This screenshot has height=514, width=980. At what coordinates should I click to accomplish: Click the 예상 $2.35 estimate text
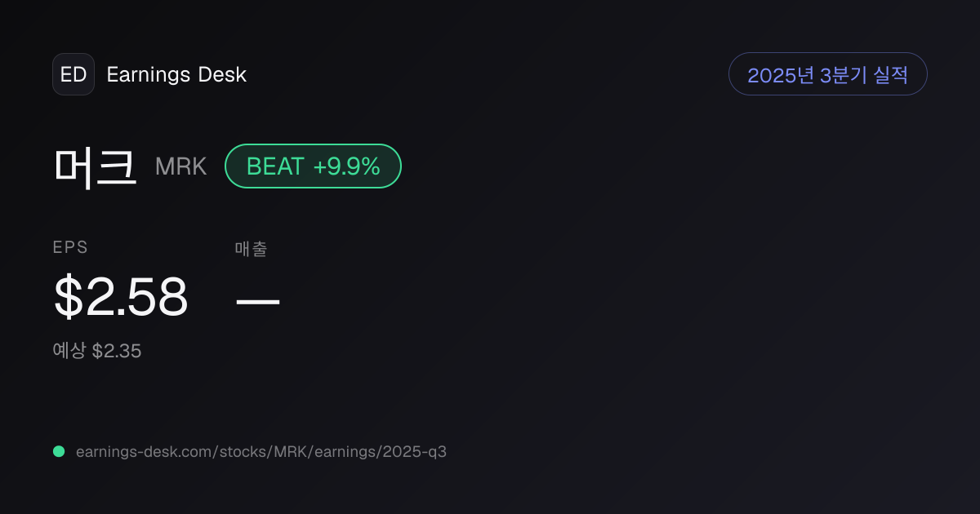(x=97, y=351)
